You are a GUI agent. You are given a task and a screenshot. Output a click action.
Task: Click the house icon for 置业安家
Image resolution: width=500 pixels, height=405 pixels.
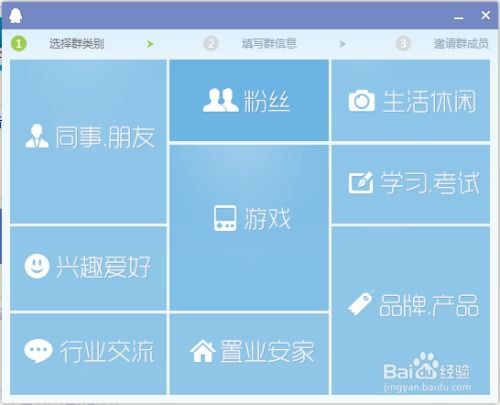[203, 350]
